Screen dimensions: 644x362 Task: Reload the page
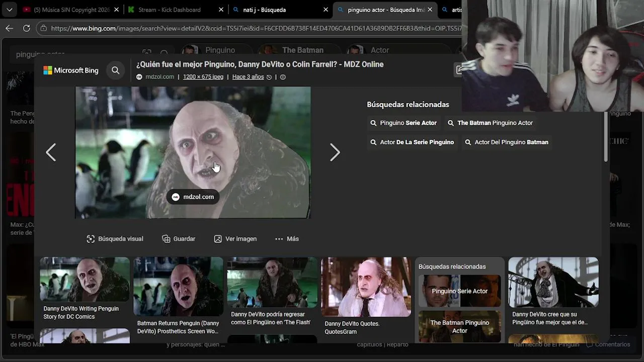pyautogui.click(x=27, y=28)
